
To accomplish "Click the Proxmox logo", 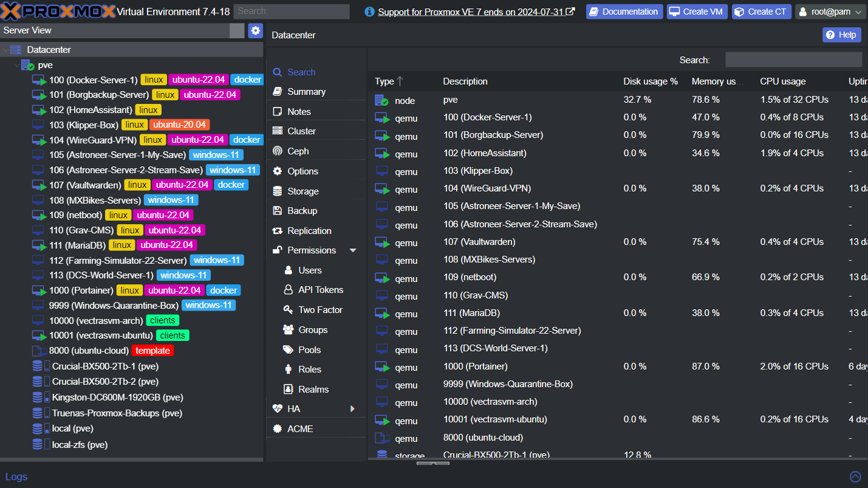I will pyautogui.click(x=58, y=12).
